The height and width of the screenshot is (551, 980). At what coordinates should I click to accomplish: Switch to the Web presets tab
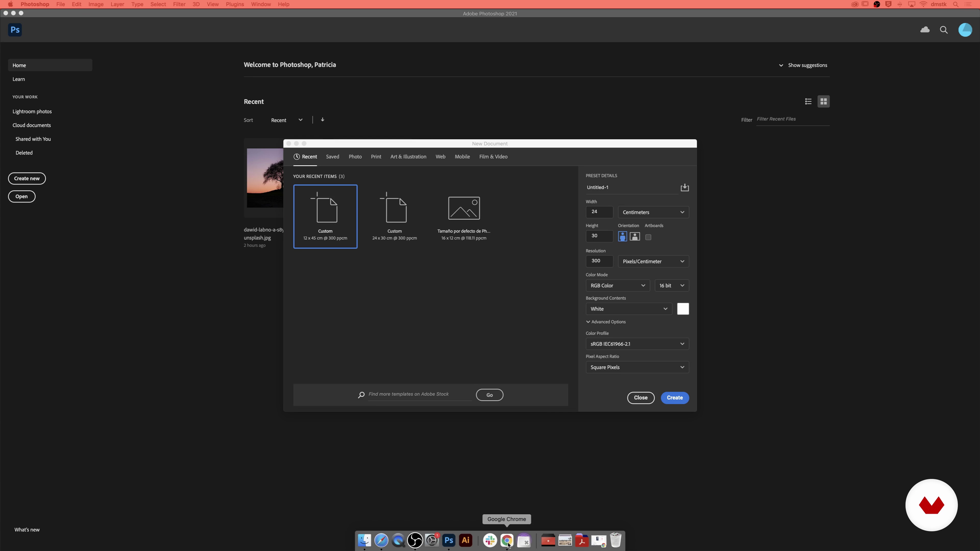coord(440,157)
